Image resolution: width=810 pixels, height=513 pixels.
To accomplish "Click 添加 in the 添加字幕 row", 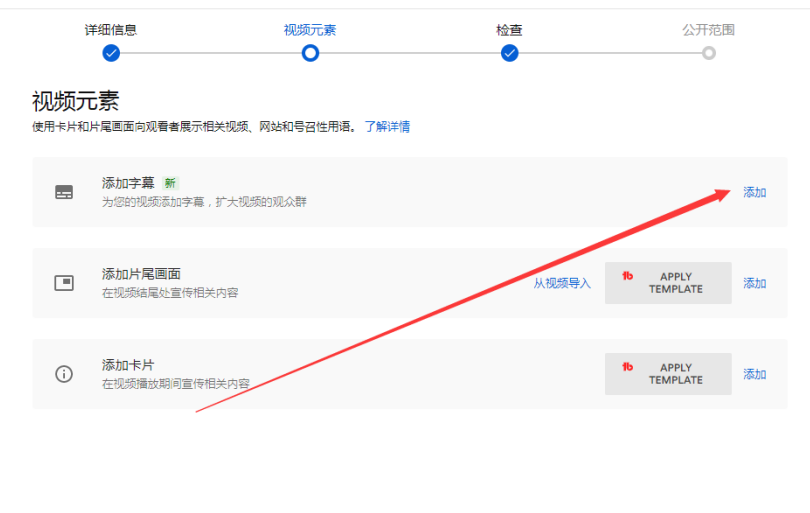I will pyautogui.click(x=754, y=192).
